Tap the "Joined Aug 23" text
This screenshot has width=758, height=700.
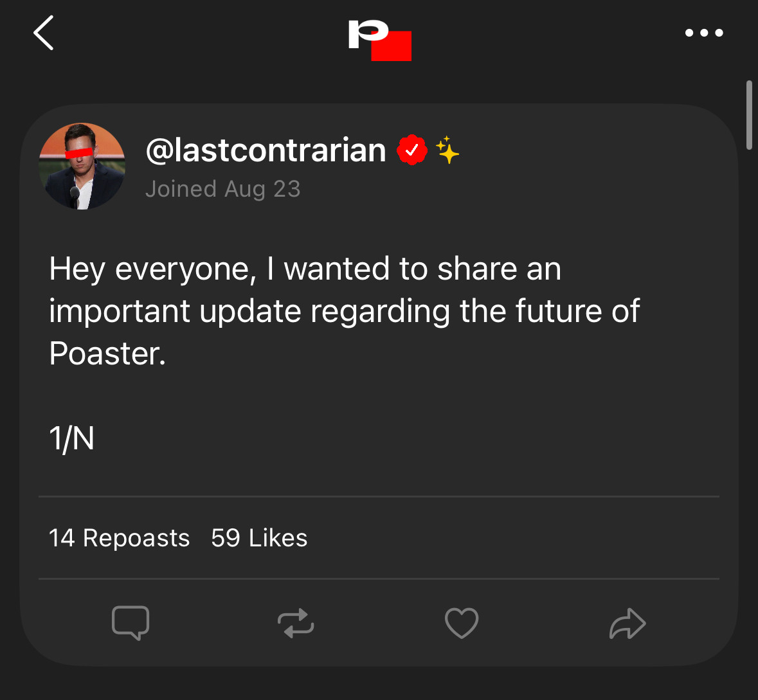222,189
